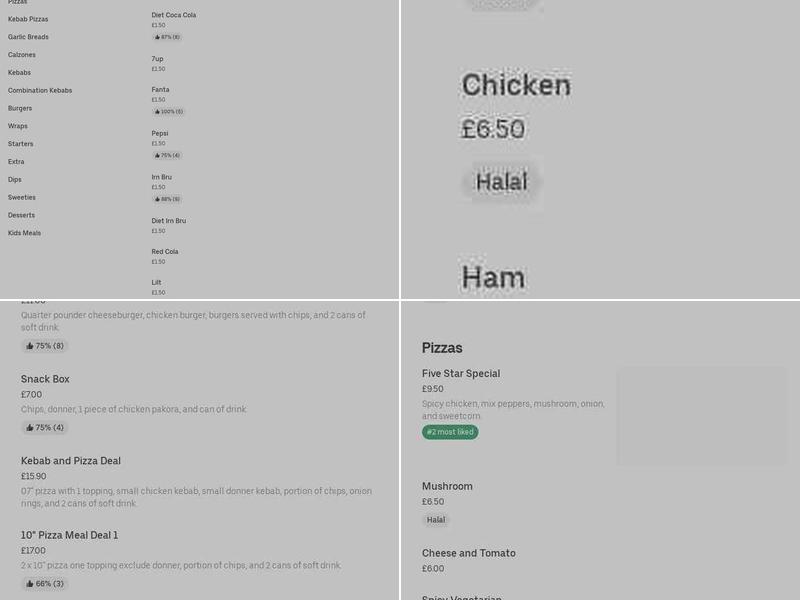Click the Kebab and Pizza Deal item
The image size is (800, 600).
pos(71,460)
